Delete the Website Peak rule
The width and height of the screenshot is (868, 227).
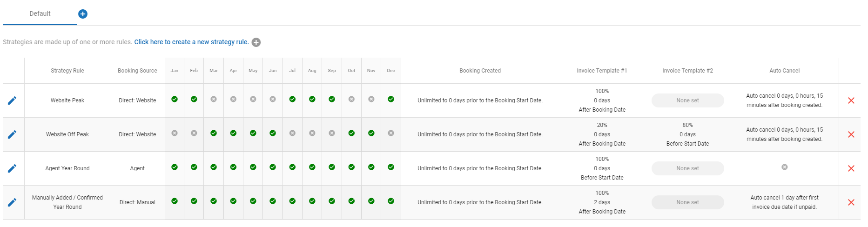[x=851, y=100]
